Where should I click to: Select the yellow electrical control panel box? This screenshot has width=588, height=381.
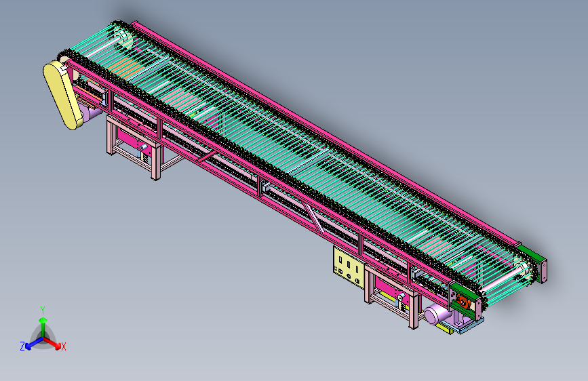click(x=349, y=267)
